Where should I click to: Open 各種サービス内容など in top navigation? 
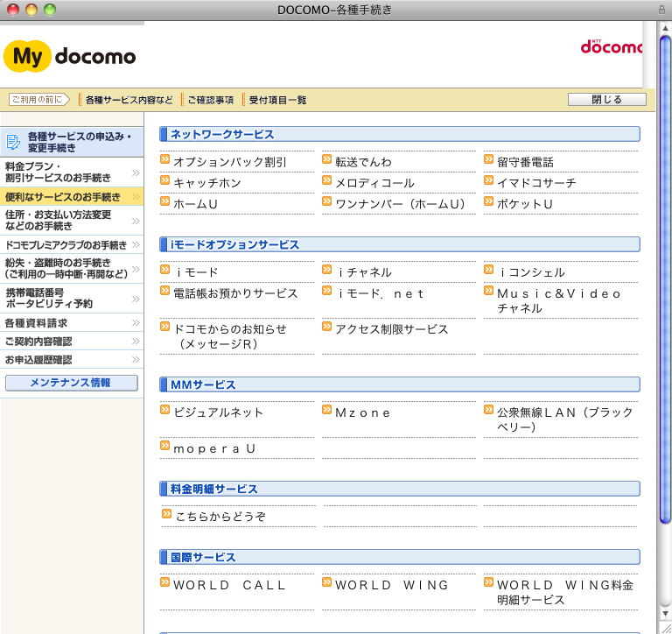[x=129, y=100]
